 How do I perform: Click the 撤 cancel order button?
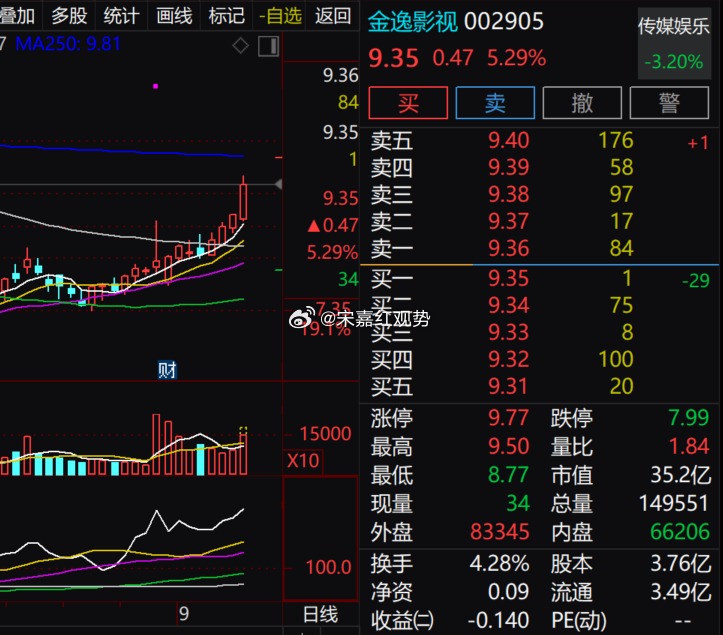point(582,102)
